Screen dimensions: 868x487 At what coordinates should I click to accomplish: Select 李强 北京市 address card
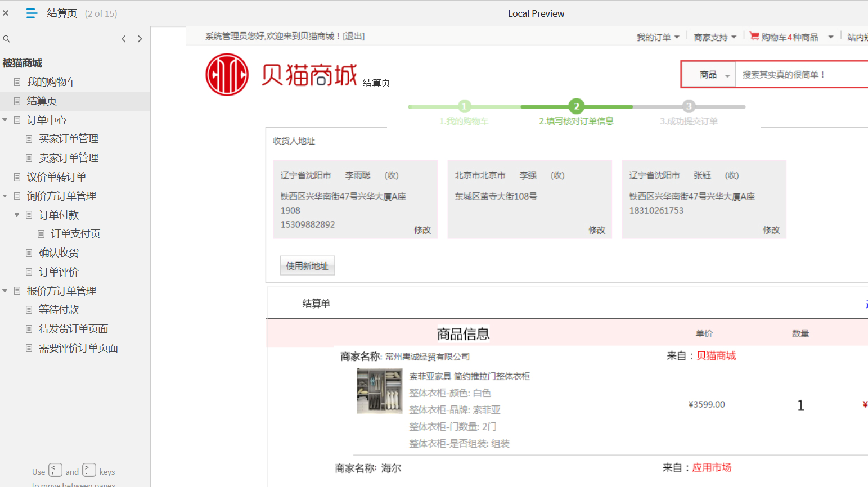[x=529, y=200]
